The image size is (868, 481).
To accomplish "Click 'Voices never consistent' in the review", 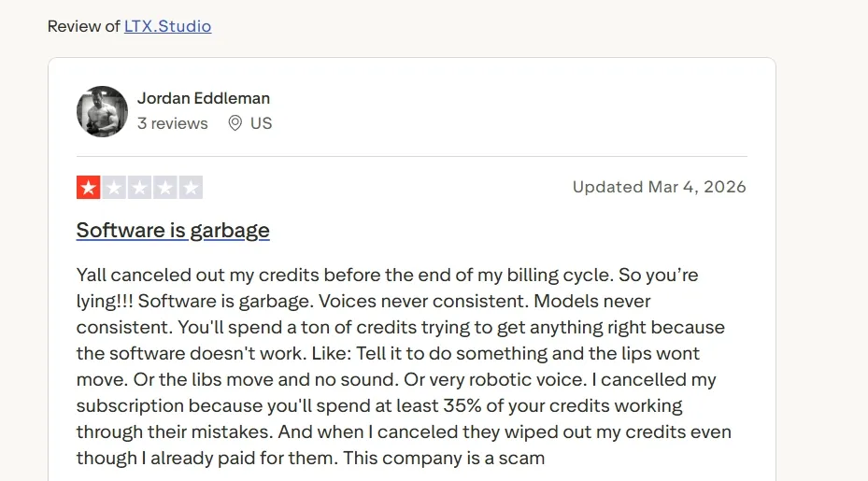I will click(x=423, y=301).
